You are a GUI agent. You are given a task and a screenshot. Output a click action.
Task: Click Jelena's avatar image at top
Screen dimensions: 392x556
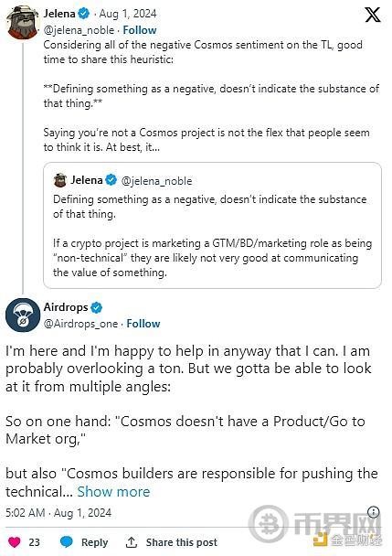click(23, 23)
